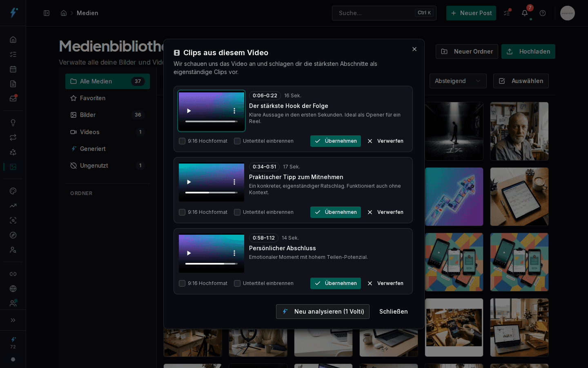588x368 pixels.
Task: Select the Bilder filter
Action: click(x=107, y=115)
